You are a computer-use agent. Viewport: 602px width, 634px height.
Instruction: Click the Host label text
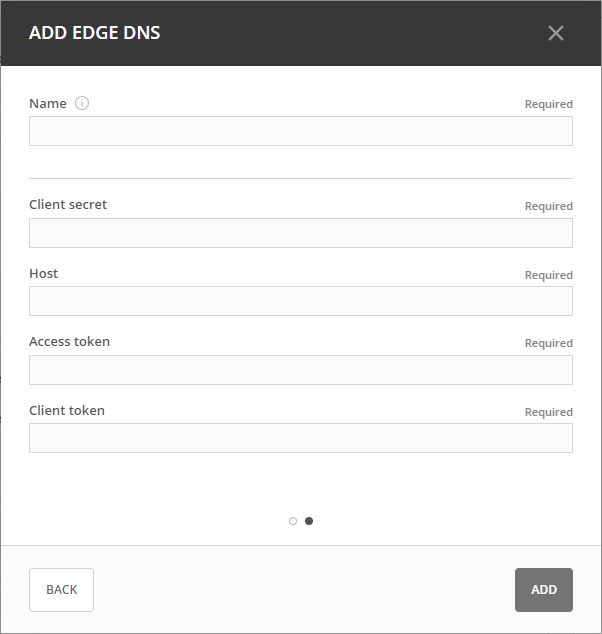click(44, 273)
